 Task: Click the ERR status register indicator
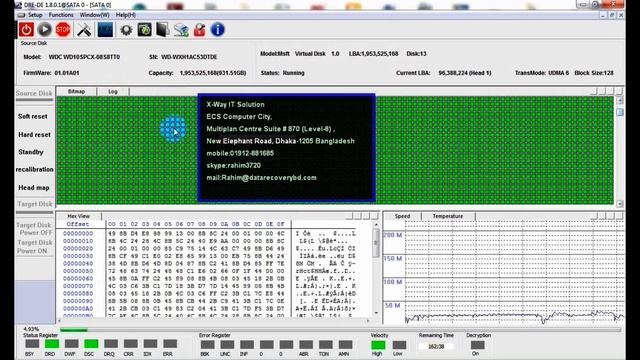[x=169, y=344]
